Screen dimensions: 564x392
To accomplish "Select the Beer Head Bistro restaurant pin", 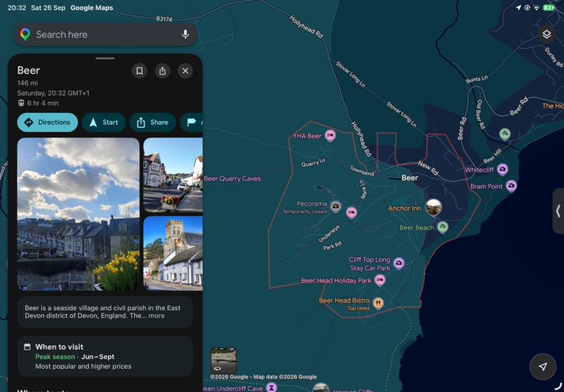I will click(377, 303).
